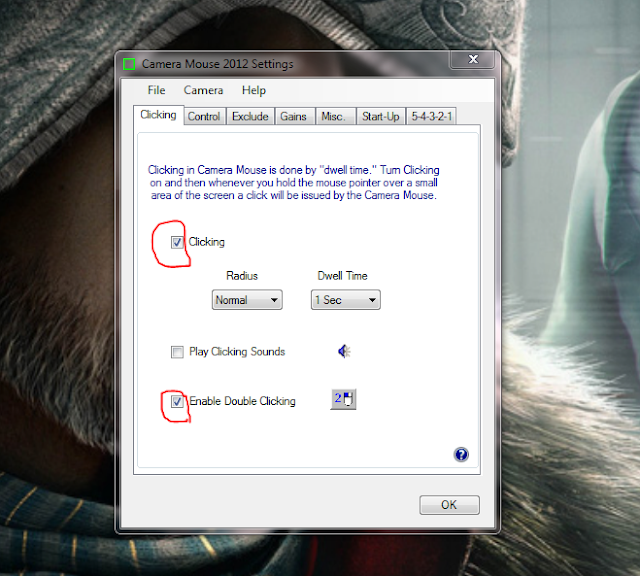Screen dimensions: 640x576
Task: Switch to the 5-4-3-2-1 tab
Action: click(x=431, y=117)
